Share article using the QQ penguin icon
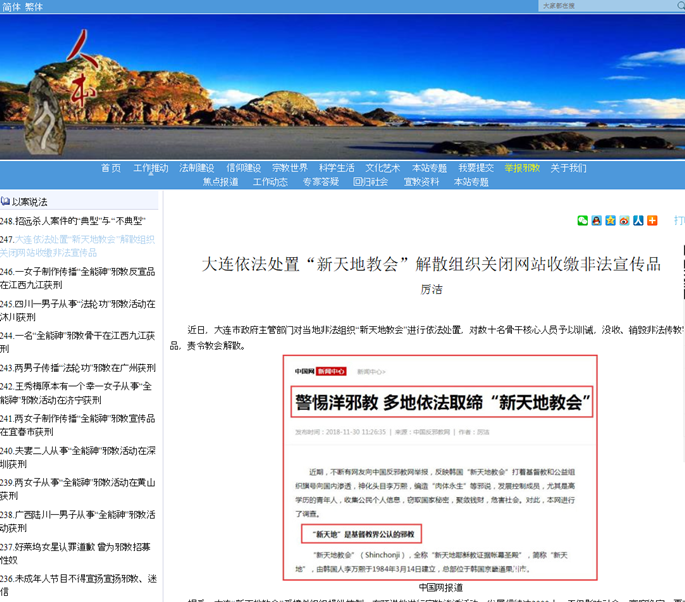 pyautogui.click(x=596, y=221)
